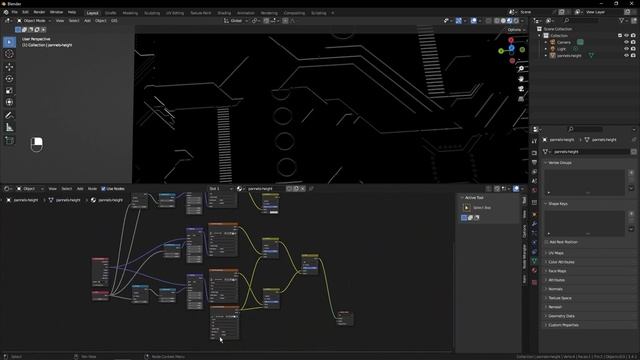Viewport: 640px width, 360px height.
Task: Select the Scale tool
Action: point(9,91)
